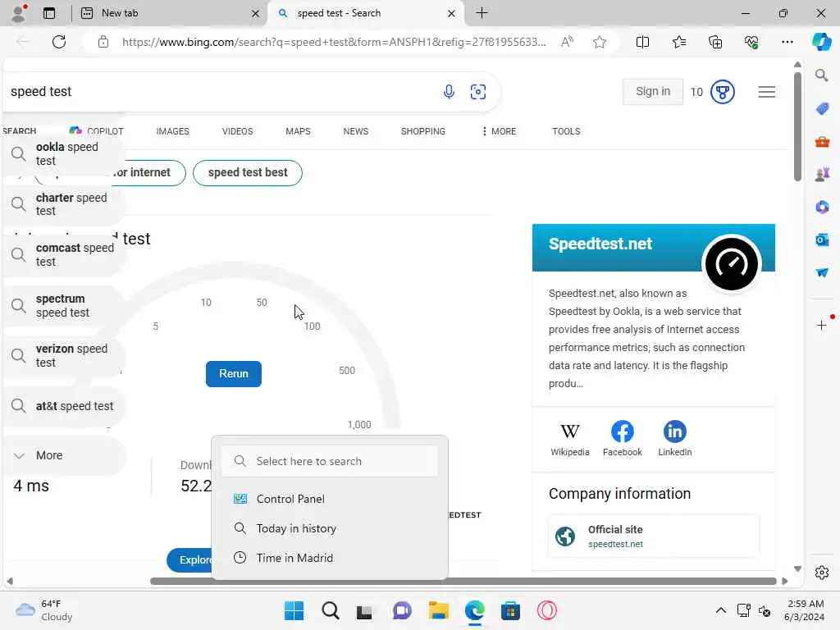840x630 pixels.
Task: Open visual search camera icon
Action: pyautogui.click(x=478, y=92)
